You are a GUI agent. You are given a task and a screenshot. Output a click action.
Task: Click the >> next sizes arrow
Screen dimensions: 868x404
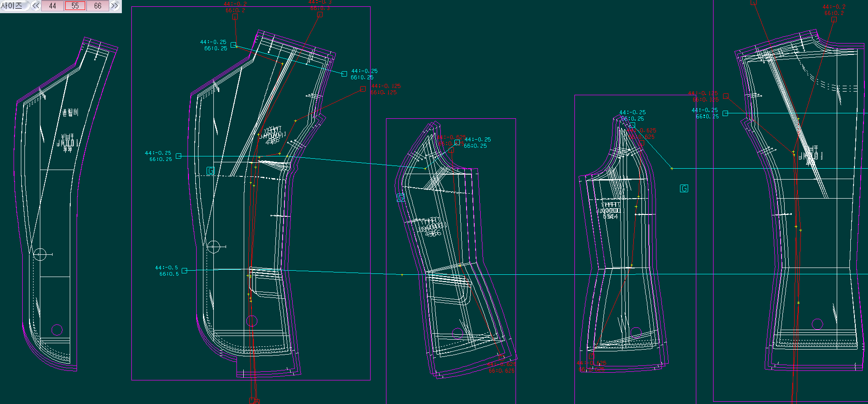(x=115, y=6)
